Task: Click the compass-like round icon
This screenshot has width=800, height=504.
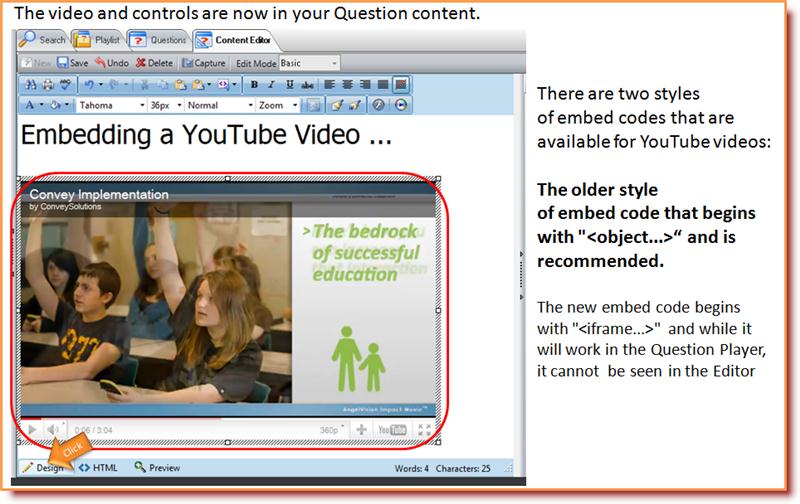Action: [x=378, y=105]
